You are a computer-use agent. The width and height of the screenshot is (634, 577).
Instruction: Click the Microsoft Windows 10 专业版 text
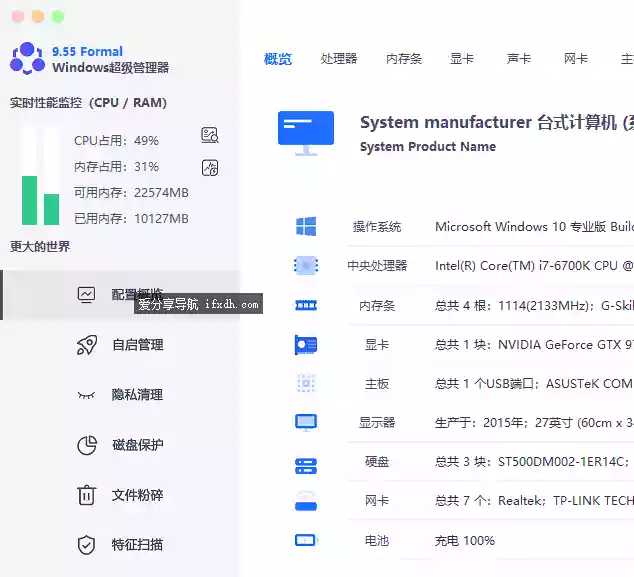click(534, 226)
